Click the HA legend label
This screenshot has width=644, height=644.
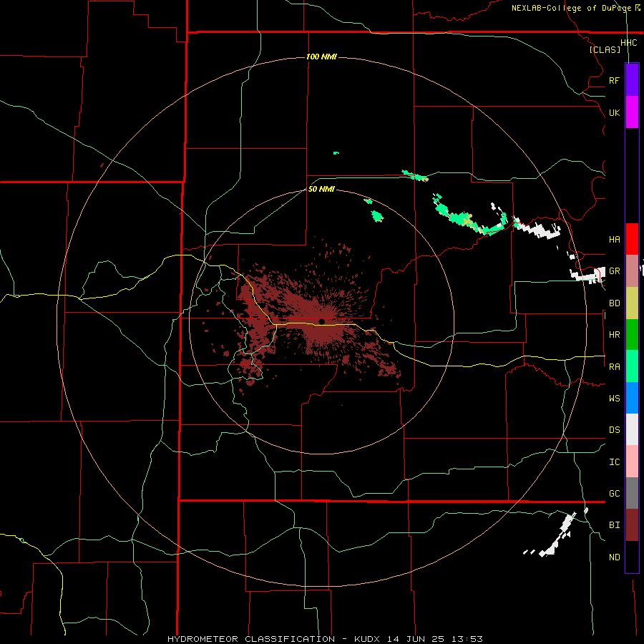(x=614, y=239)
